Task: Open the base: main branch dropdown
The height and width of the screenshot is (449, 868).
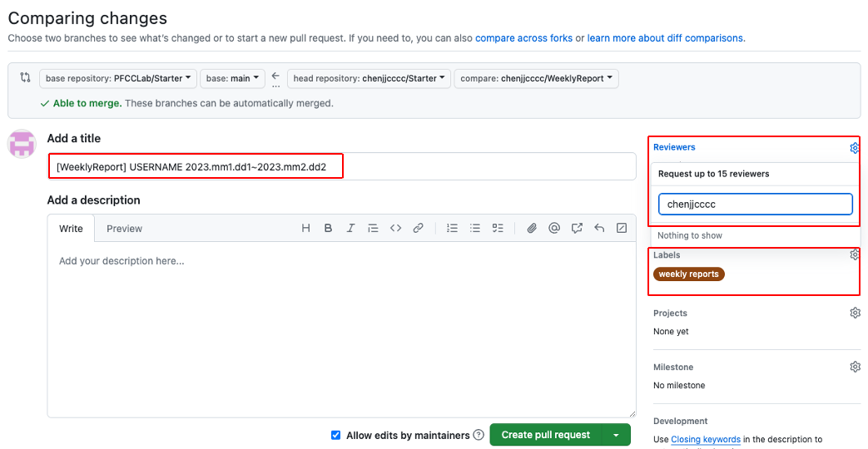Action: click(x=232, y=78)
